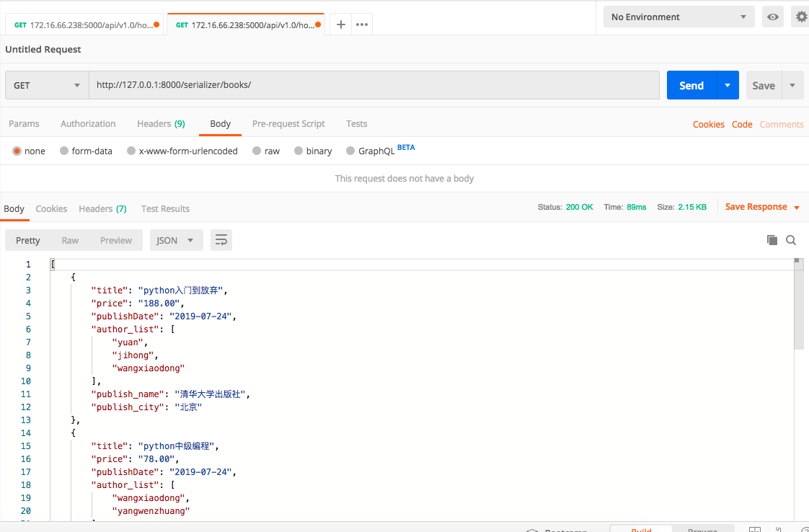Switch to the first 172.16.66.238 request tab
This screenshot has height=532, width=809.
(84, 25)
